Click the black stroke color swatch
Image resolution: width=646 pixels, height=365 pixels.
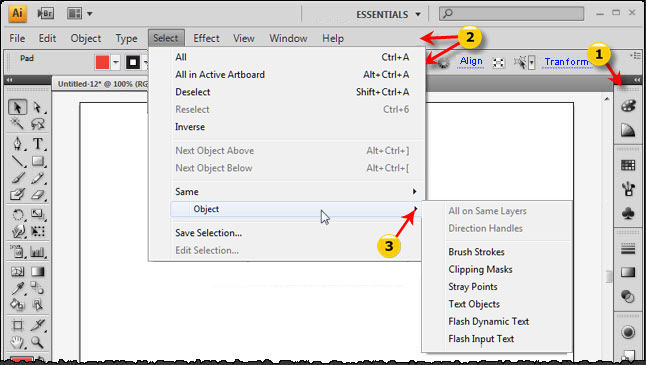tap(133, 63)
